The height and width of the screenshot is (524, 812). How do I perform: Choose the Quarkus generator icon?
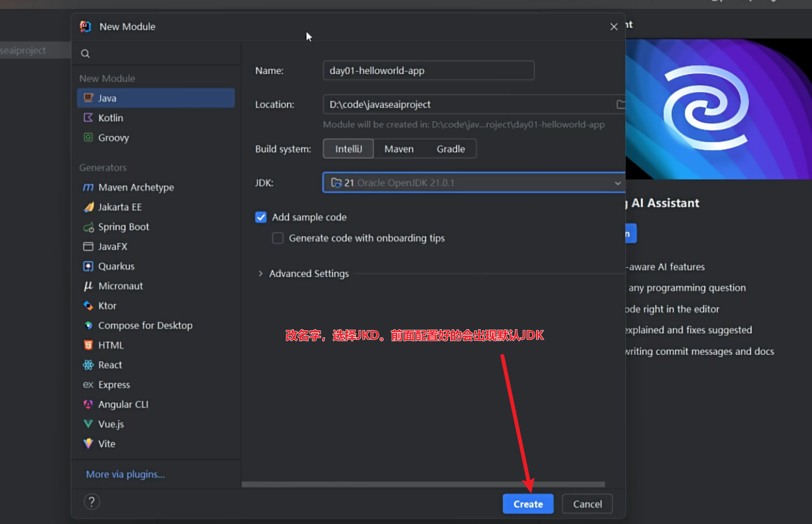(x=88, y=266)
